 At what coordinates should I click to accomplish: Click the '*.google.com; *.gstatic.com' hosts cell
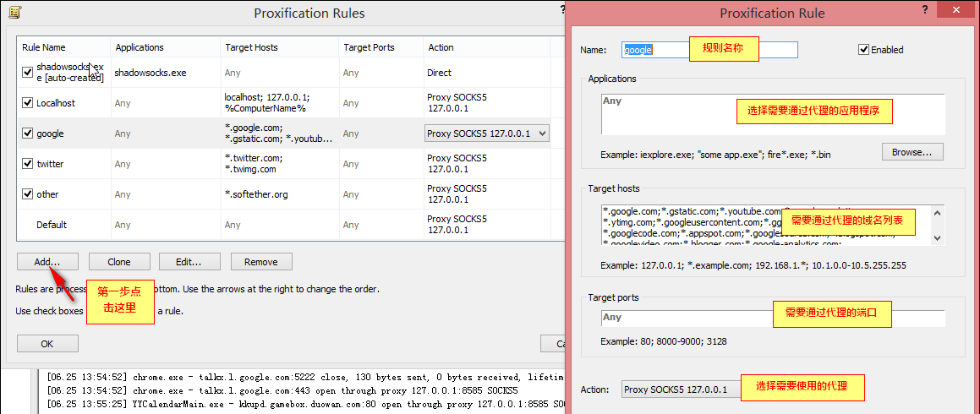pyautogui.click(x=279, y=133)
